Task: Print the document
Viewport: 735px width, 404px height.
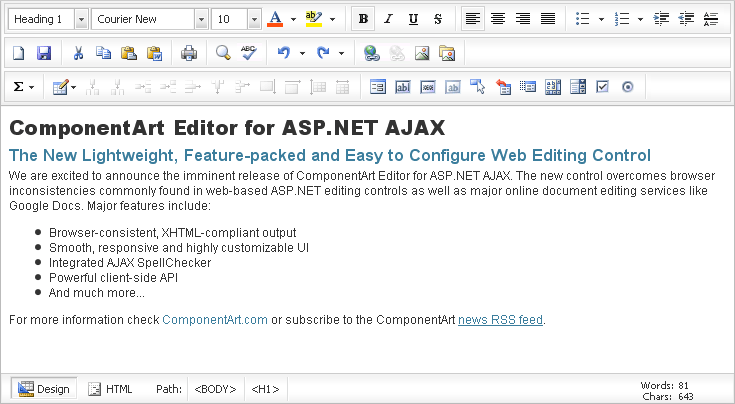Action: coord(189,53)
